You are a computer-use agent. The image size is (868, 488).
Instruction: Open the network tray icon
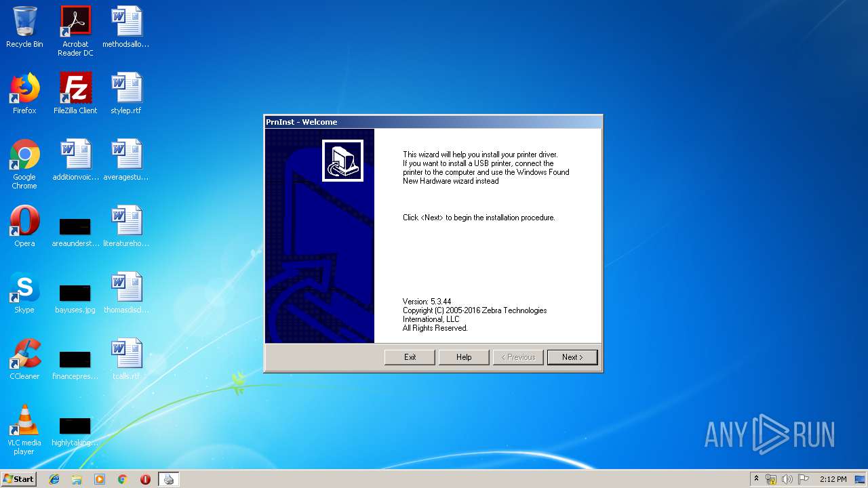pos(771,479)
